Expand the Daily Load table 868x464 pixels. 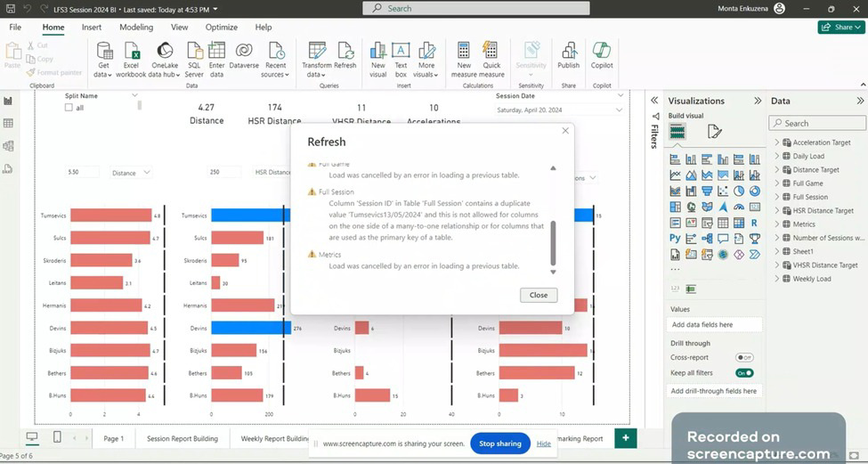click(776, 156)
